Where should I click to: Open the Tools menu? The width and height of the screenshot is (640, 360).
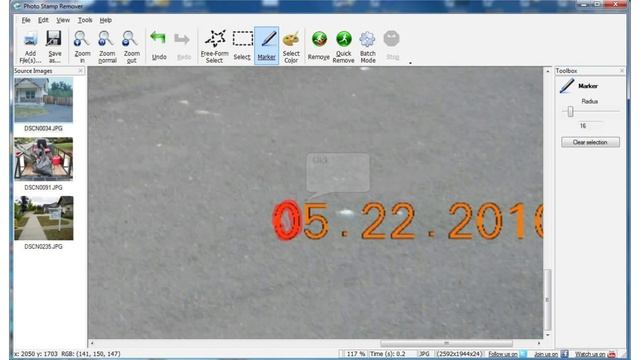click(85, 20)
